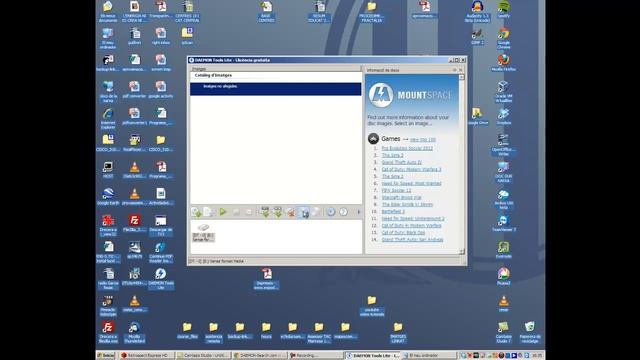Open the 'view top 100' games link
Image resolution: width=640 pixels, height=360 pixels.
pyautogui.click(x=423, y=140)
